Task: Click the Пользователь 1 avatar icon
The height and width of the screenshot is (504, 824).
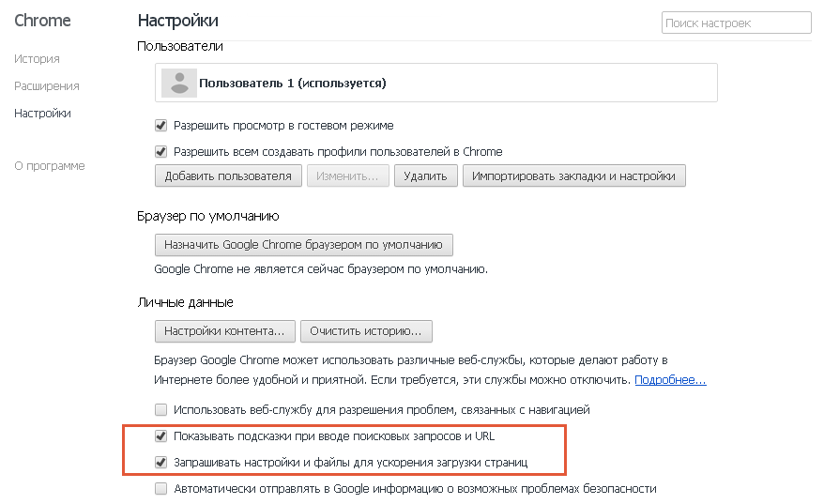Action: tap(178, 83)
